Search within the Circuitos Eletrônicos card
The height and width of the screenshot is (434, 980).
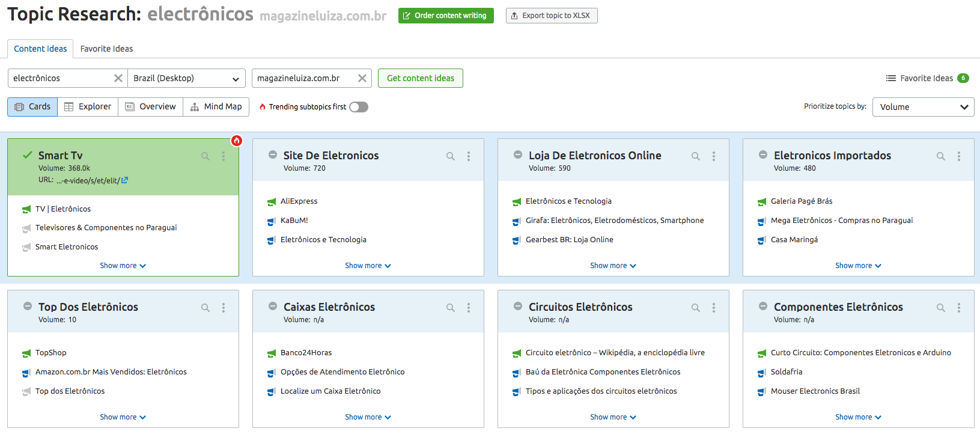click(696, 308)
